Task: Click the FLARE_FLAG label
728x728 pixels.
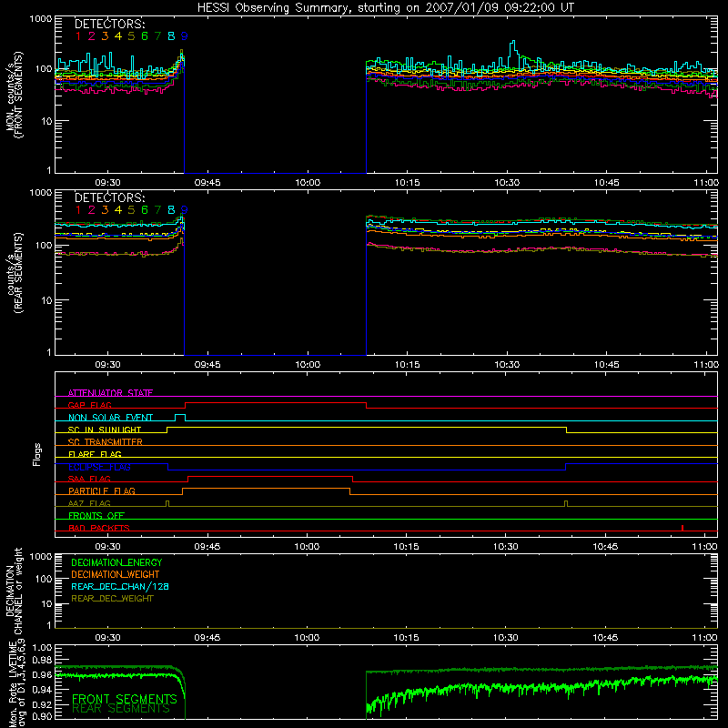Action: coord(95,454)
